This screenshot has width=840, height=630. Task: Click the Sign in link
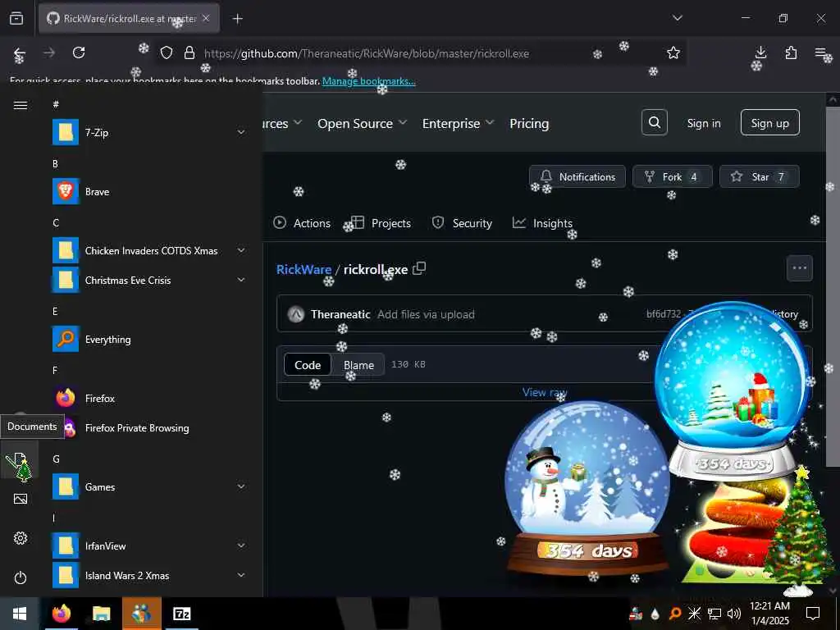(x=703, y=123)
